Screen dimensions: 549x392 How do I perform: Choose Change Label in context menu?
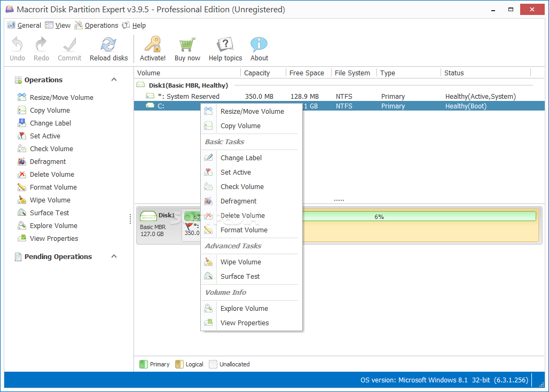[252, 158]
